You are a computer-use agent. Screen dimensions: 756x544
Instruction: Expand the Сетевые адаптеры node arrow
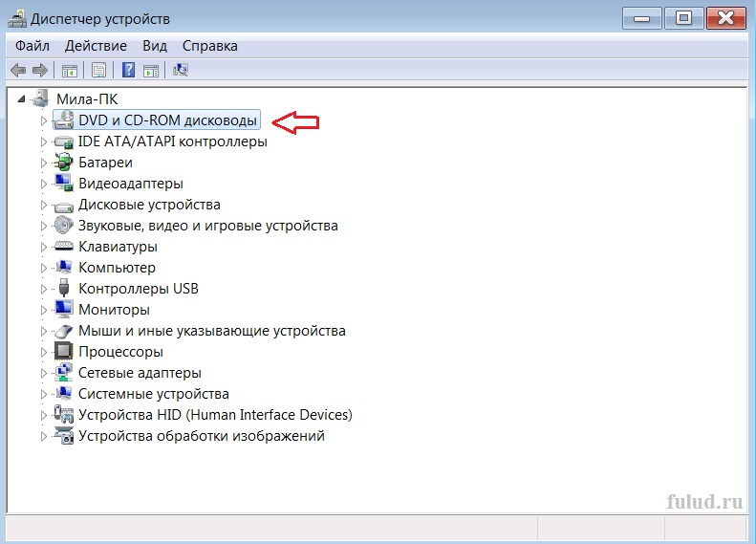43,373
